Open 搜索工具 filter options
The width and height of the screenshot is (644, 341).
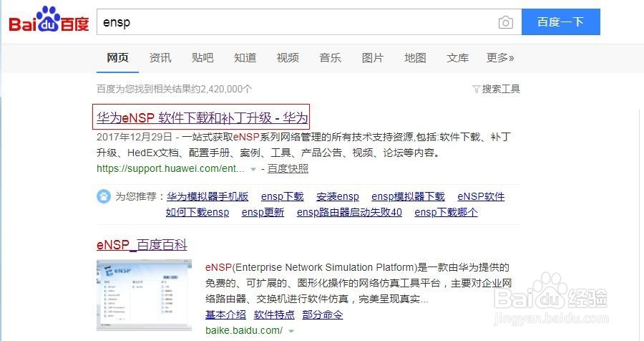coord(496,89)
